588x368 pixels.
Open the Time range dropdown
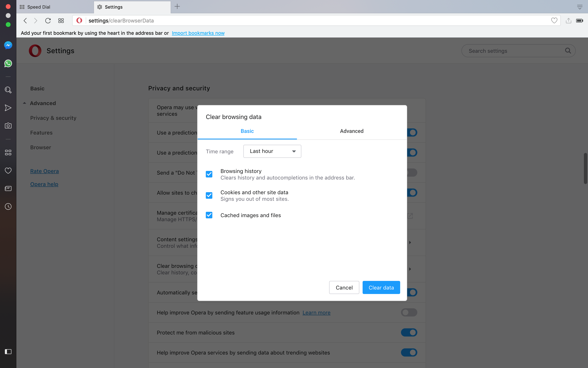point(272,151)
